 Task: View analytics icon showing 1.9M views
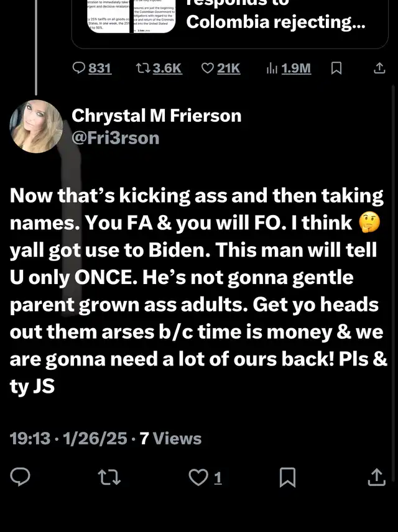tap(272, 68)
